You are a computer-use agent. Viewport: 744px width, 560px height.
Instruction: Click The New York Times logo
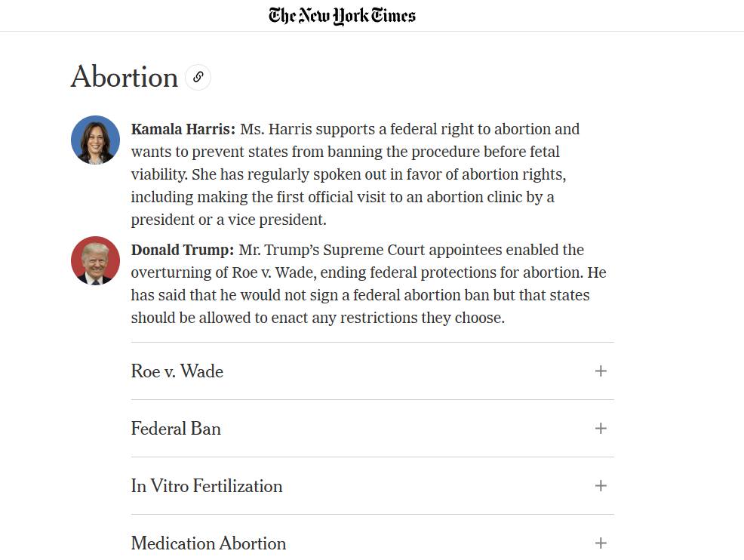342,15
